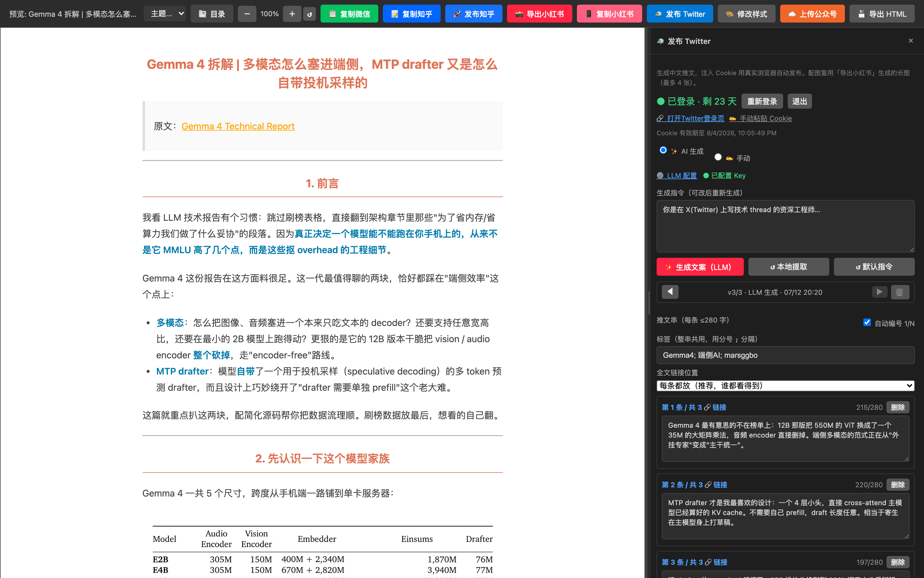Toggle the 链接 on tweet 第 1 条

click(x=715, y=407)
